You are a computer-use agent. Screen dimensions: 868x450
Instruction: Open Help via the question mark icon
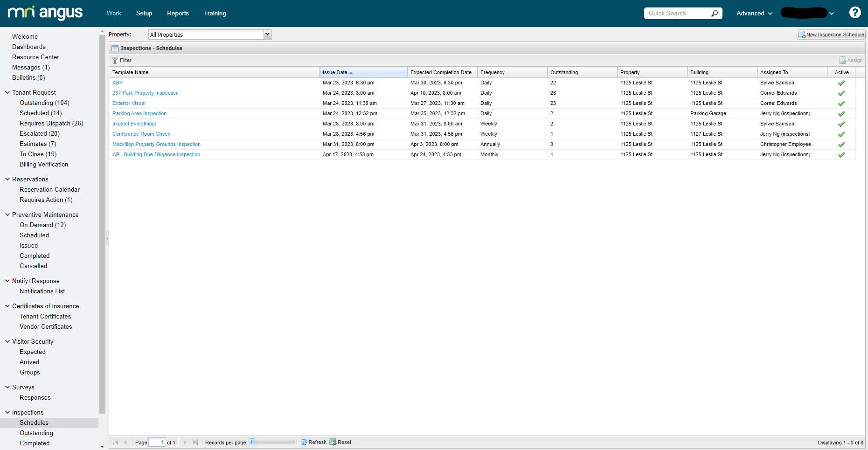(854, 12)
